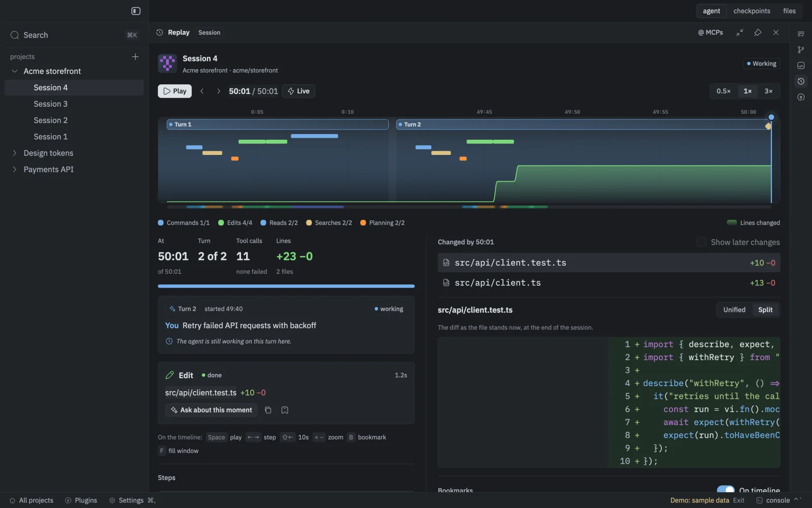Select the Turn 1 timeline bar
Screen dimensions: 812x508
(x=278, y=124)
